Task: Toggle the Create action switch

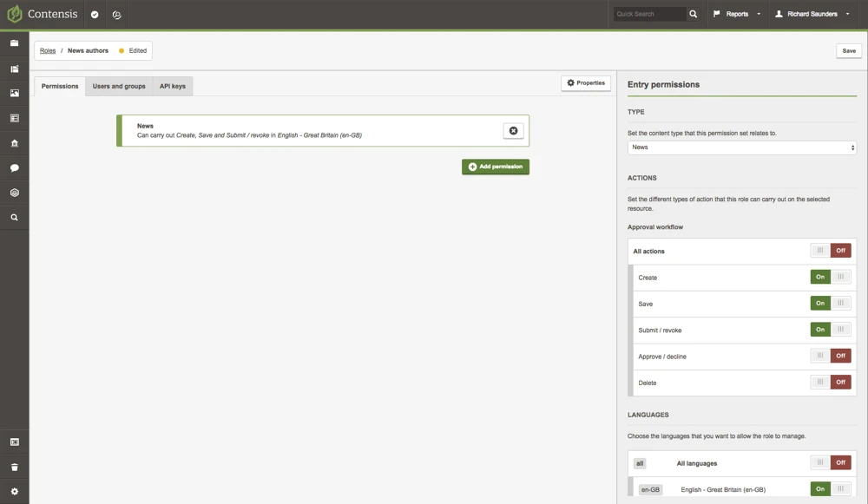Action: tap(830, 278)
